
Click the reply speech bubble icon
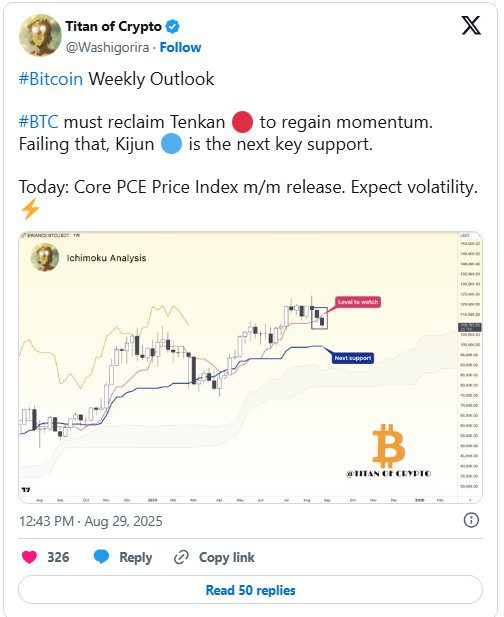point(101,557)
